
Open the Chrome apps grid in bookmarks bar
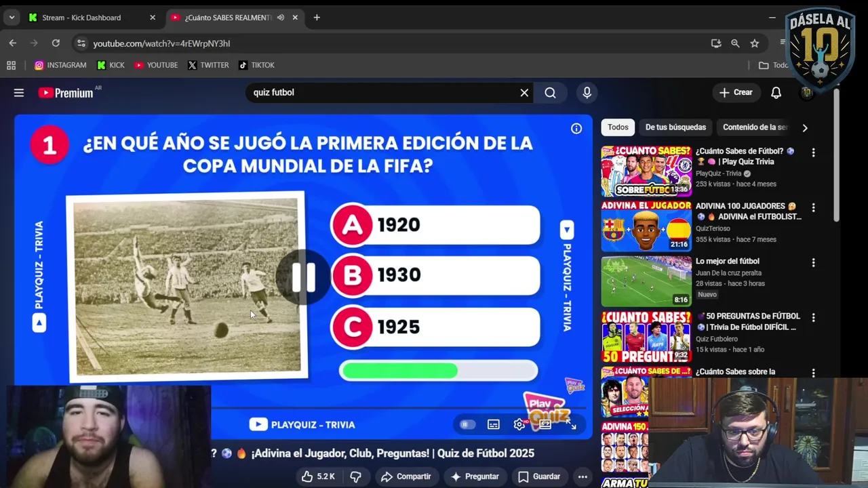(x=11, y=65)
